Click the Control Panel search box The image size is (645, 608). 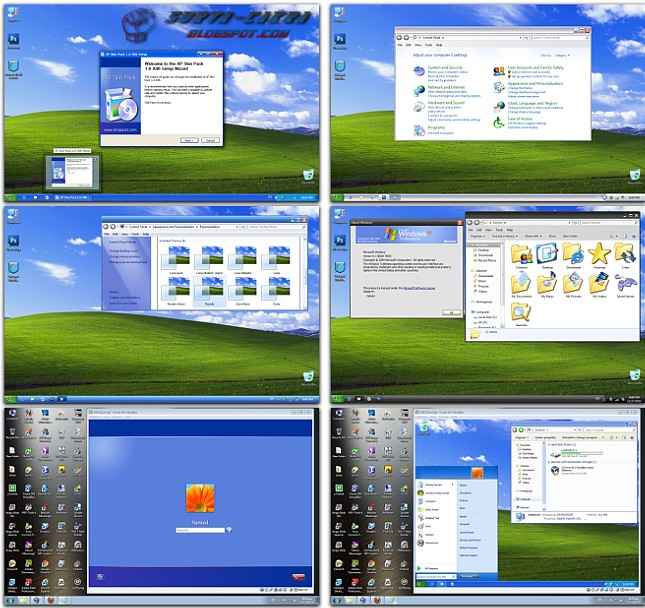point(559,37)
